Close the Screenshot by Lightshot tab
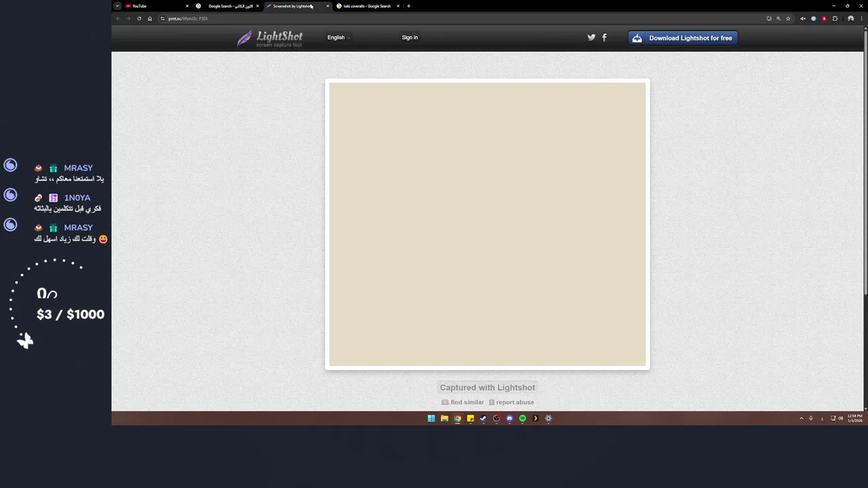Image resolution: width=868 pixels, height=488 pixels. [x=328, y=6]
